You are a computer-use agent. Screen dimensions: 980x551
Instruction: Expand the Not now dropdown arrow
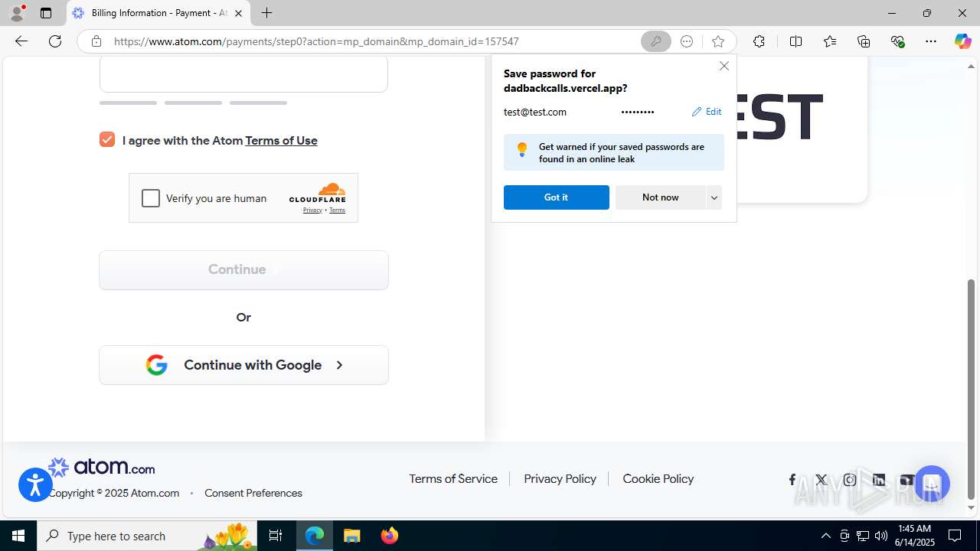[x=714, y=197]
